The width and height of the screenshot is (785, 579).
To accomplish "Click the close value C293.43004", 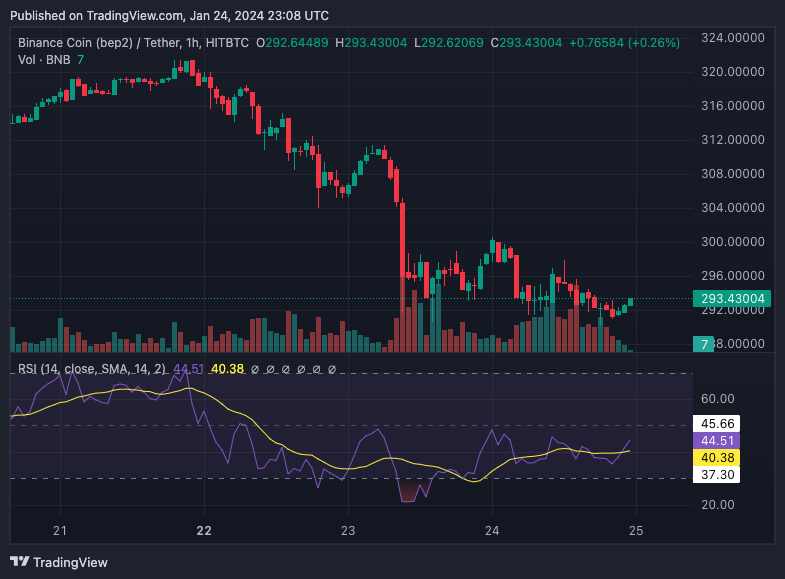I will click(x=526, y=43).
